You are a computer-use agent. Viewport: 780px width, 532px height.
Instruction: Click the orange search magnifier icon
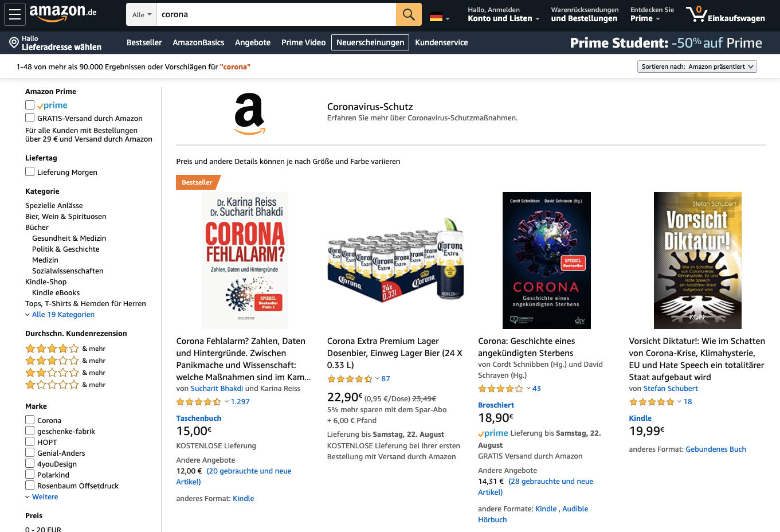coord(408,14)
